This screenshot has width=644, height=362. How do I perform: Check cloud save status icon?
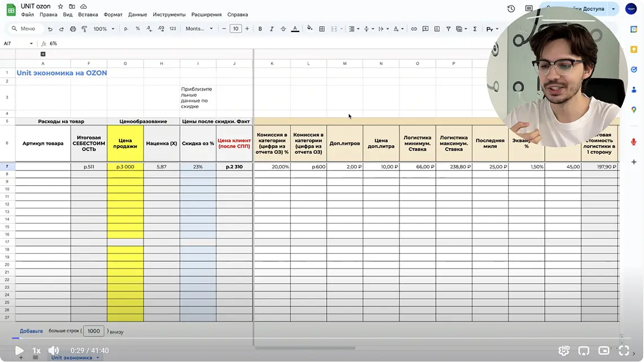[x=83, y=6]
